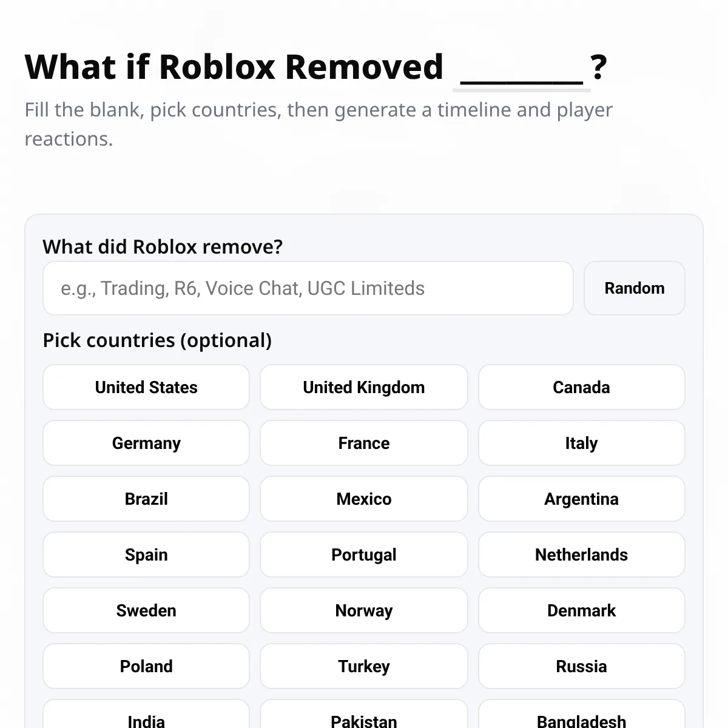Select United Kingdom from the countries
The image size is (728, 728).
[364, 387]
